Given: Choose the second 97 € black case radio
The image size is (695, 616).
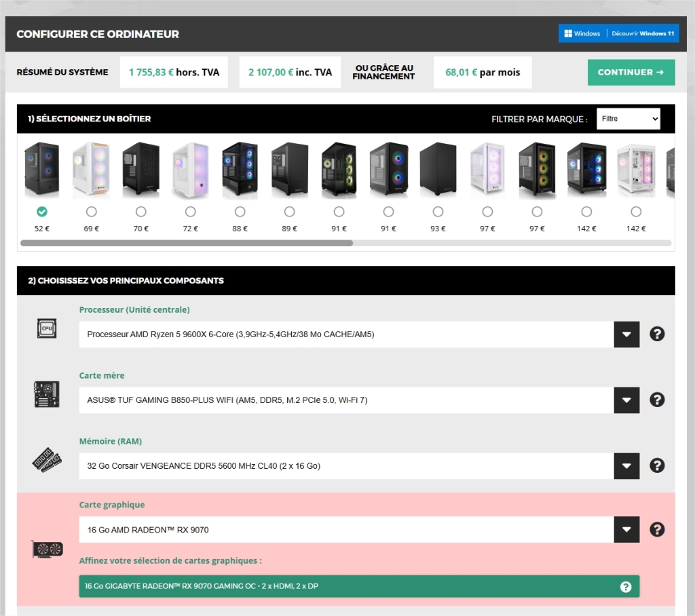Looking at the screenshot, I should pyautogui.click(x=537, y=212).
